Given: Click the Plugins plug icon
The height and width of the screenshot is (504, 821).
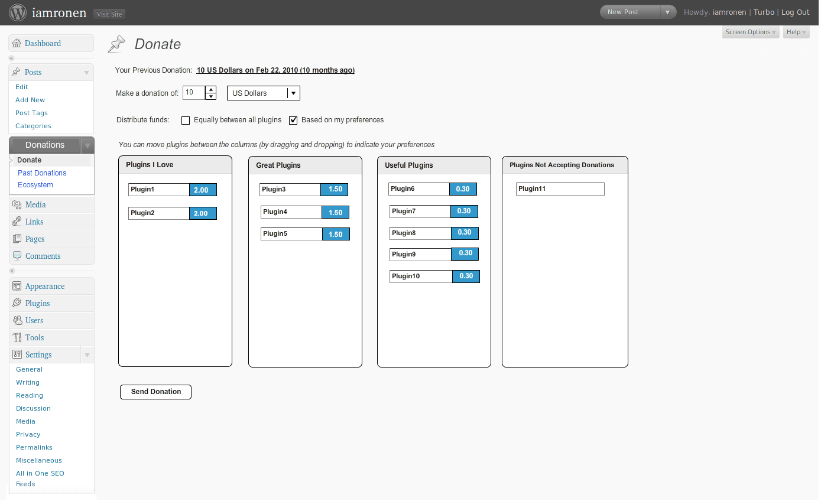Looking at the screenshot, I should pyautogui.click(x=17, y=303).
